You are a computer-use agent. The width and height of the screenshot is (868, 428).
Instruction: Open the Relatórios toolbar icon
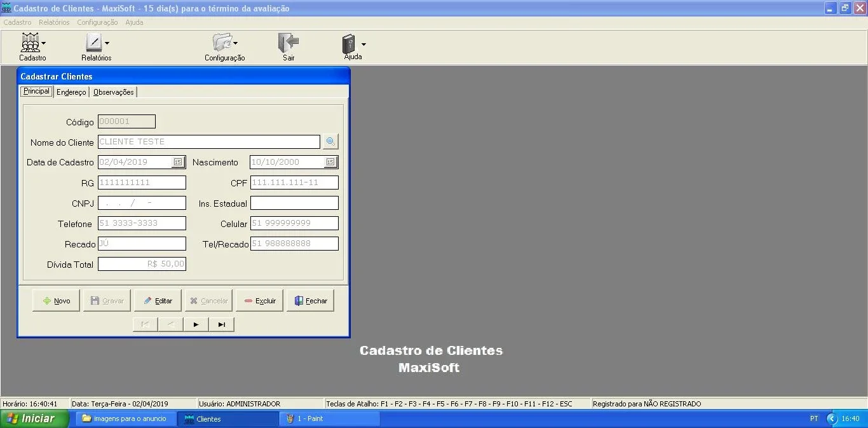coord(93,43)
